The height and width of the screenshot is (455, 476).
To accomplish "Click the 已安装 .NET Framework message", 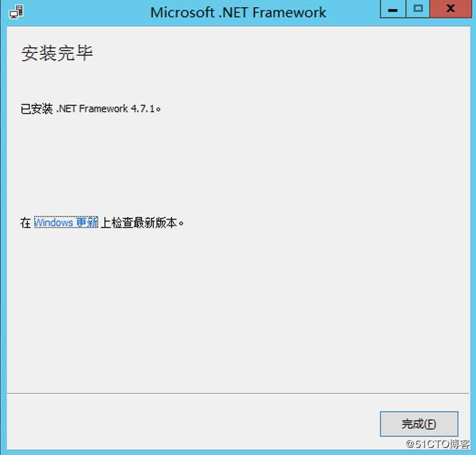I will (90, 109).
